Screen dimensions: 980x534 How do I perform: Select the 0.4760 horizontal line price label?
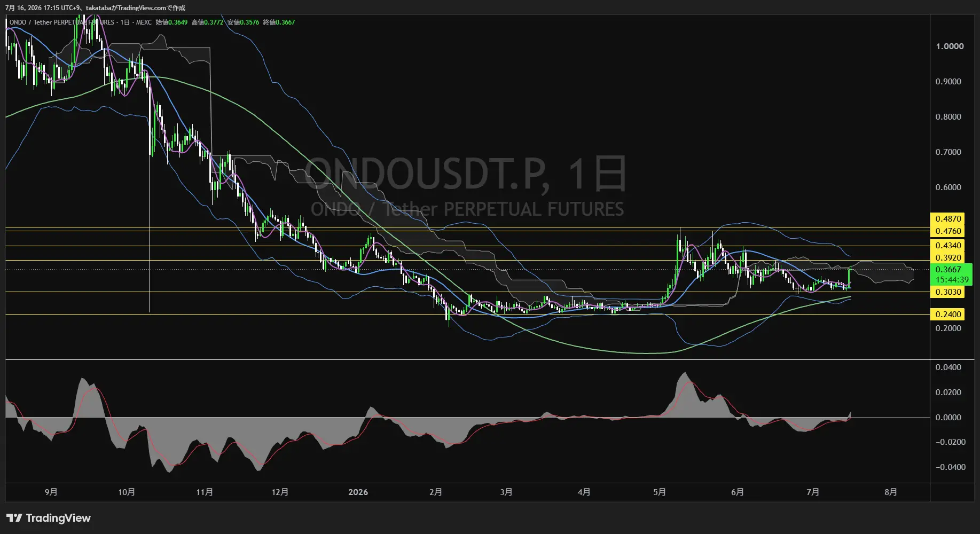(x=948, y=231)
